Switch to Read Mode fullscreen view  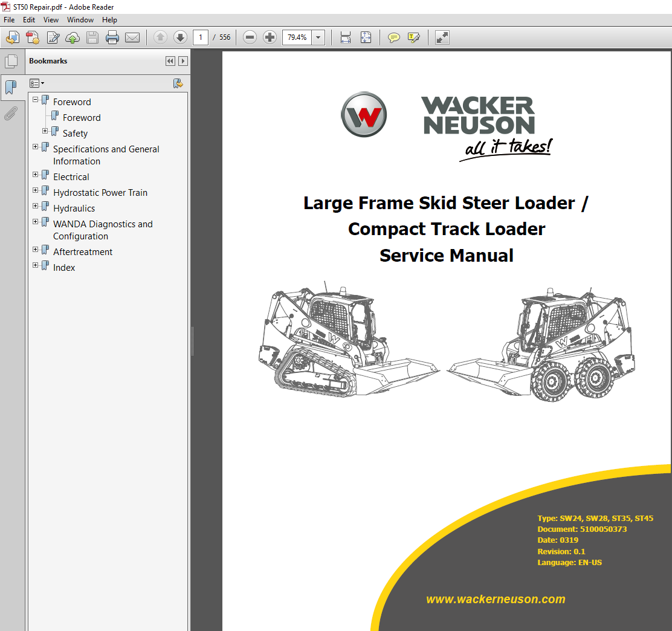point(442,37)
